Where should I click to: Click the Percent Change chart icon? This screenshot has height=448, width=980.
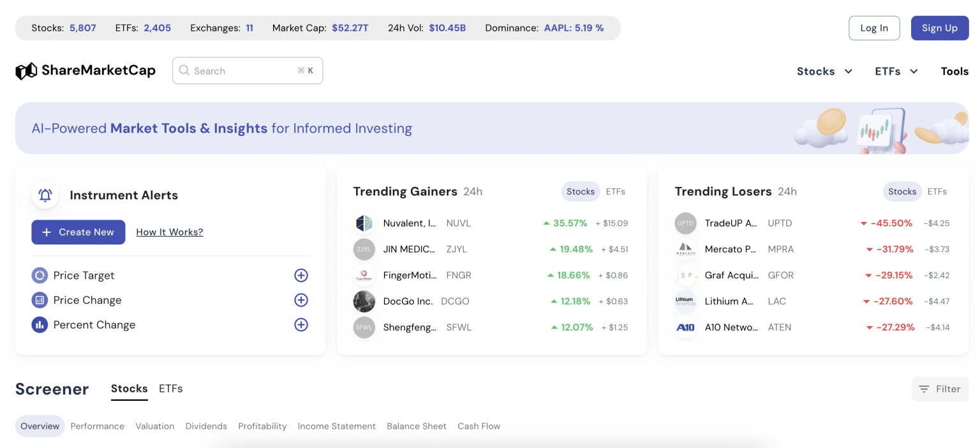click(40, 325)
